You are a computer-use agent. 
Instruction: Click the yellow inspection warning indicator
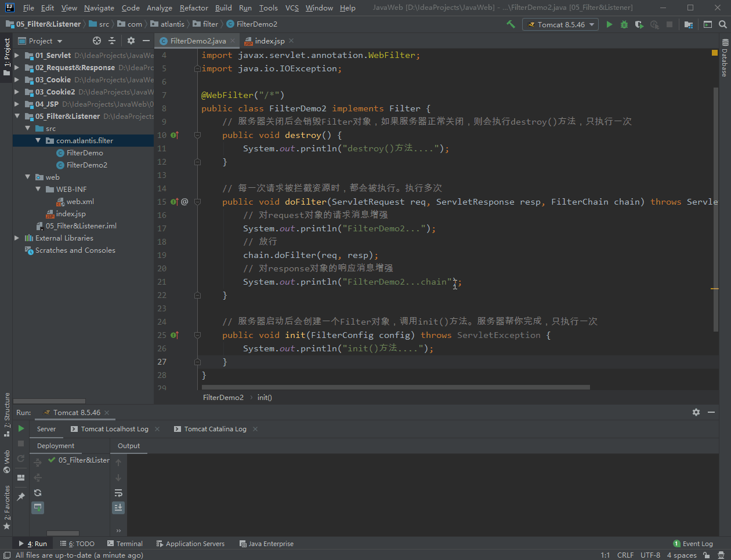point(715,53)
